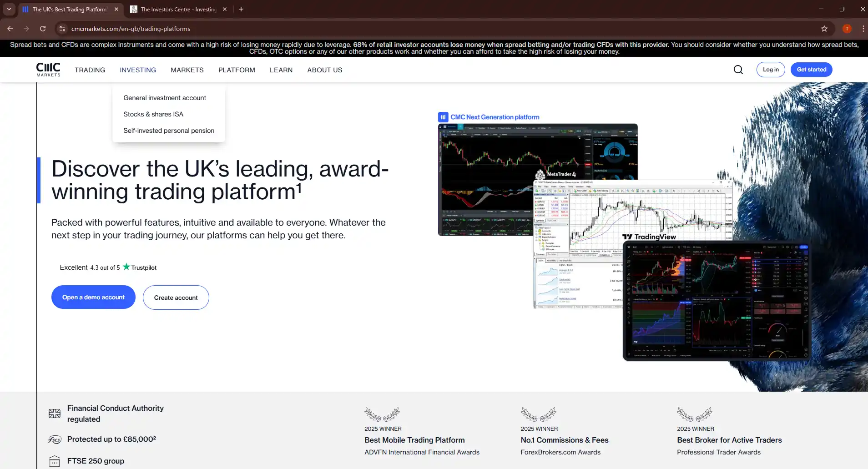Open a new browser tab
Image resolution: width=868 pixels, height=469 pixels.
point(241,9)
